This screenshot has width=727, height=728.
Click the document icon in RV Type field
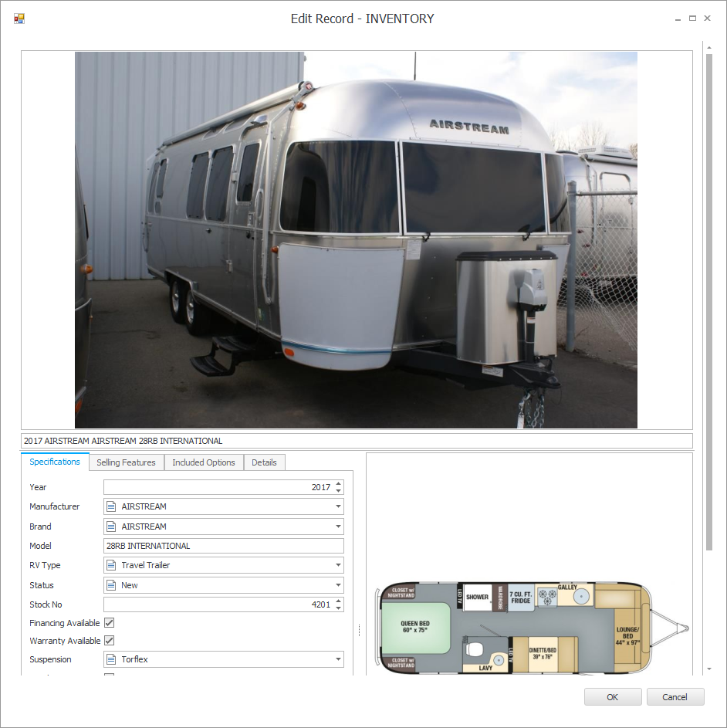pyautogui.click(x=111, y=565)
